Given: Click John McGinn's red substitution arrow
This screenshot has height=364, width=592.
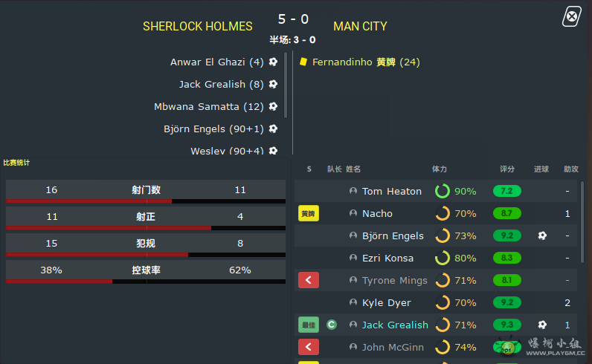Looking at the screenshot, I should click(x=308, y=347).
